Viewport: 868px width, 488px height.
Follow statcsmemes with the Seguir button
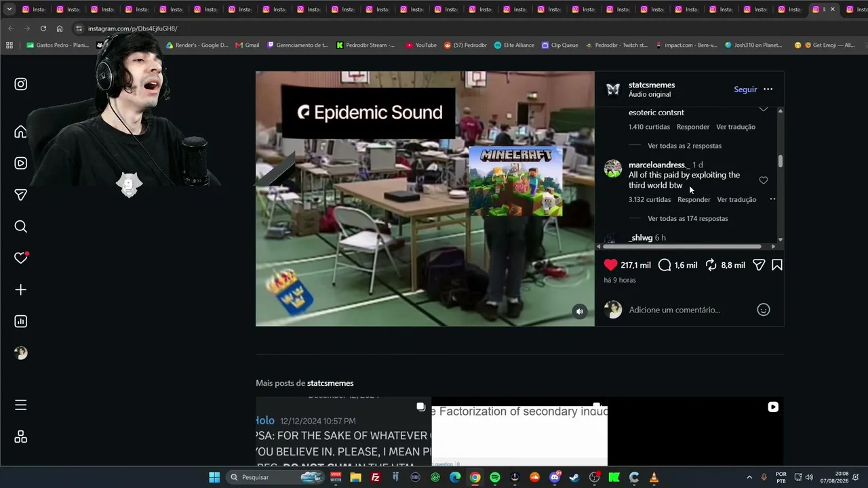pyautogui.click(x=745, y=89)
